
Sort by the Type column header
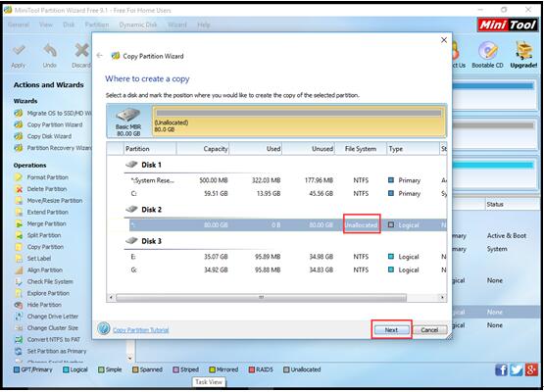(x=413, y=149)
